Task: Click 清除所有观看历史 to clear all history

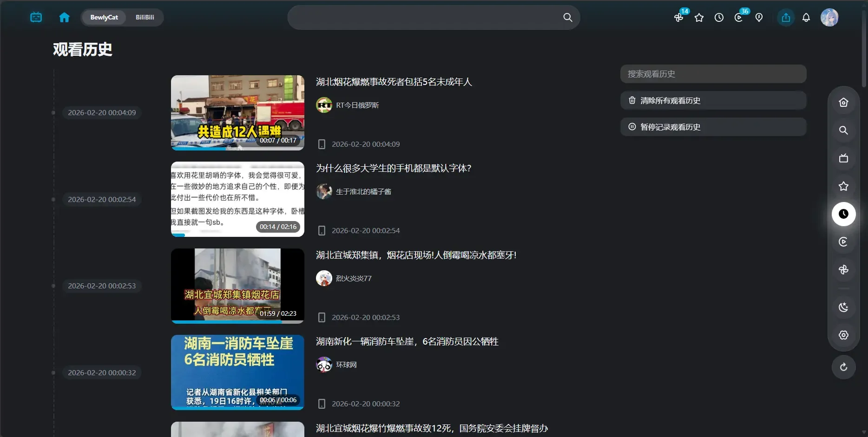Action: (x=713, y=100)
